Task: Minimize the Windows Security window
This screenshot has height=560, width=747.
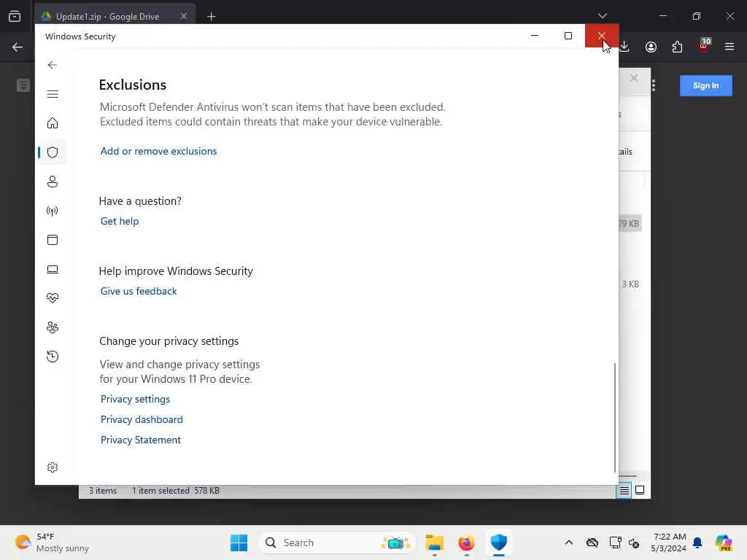Action: (535, 36)
